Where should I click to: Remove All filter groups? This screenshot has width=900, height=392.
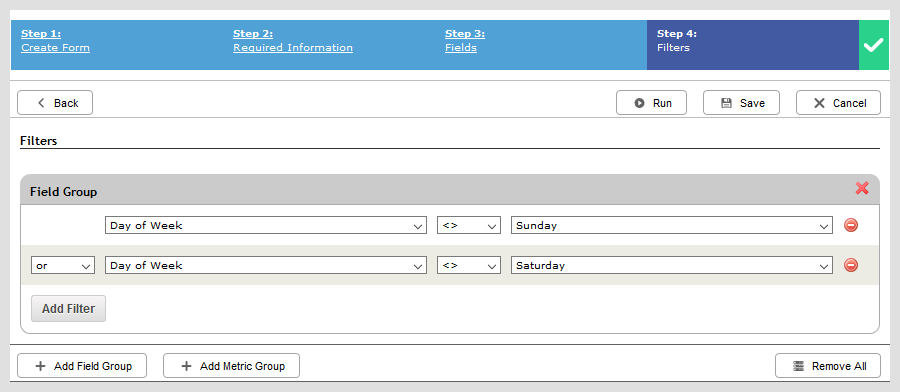tap(828, 366)
